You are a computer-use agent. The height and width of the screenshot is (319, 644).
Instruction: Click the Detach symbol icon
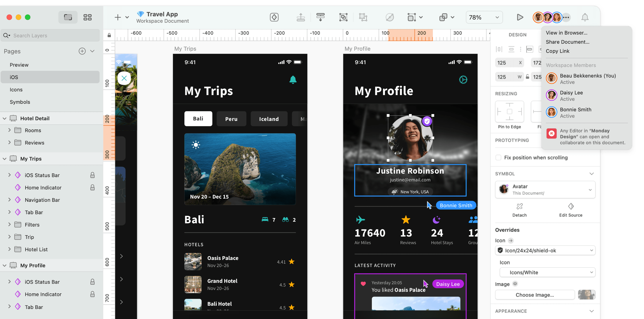pos(519,206)
